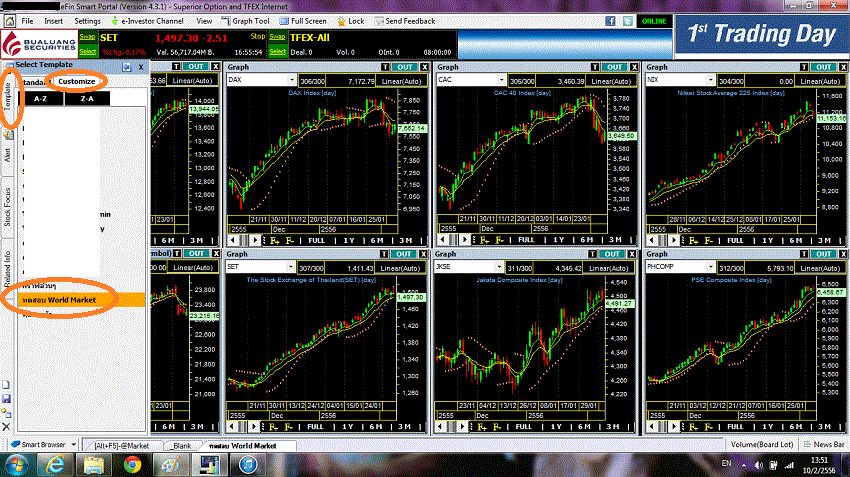Switch to the Customize tab
The image size is (850, 477).
point(76,81)
